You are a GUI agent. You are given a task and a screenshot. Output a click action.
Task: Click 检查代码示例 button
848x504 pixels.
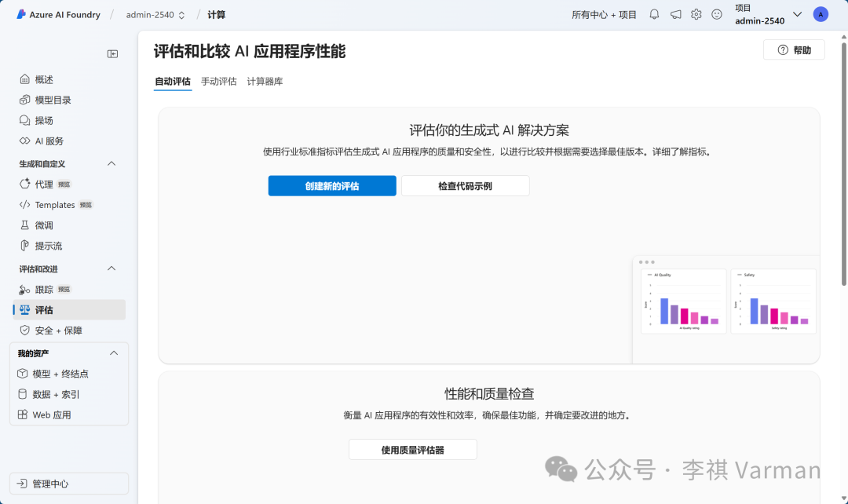click(465, 185)
